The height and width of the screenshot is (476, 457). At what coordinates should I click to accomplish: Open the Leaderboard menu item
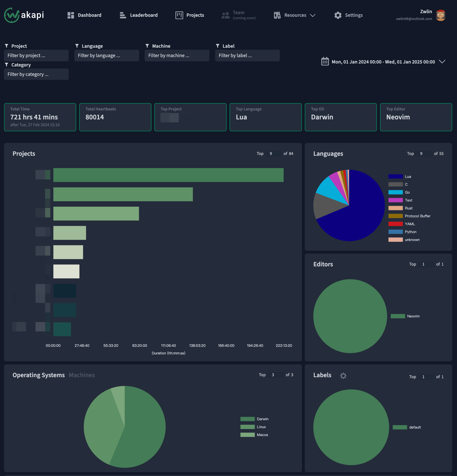[144, 15]
